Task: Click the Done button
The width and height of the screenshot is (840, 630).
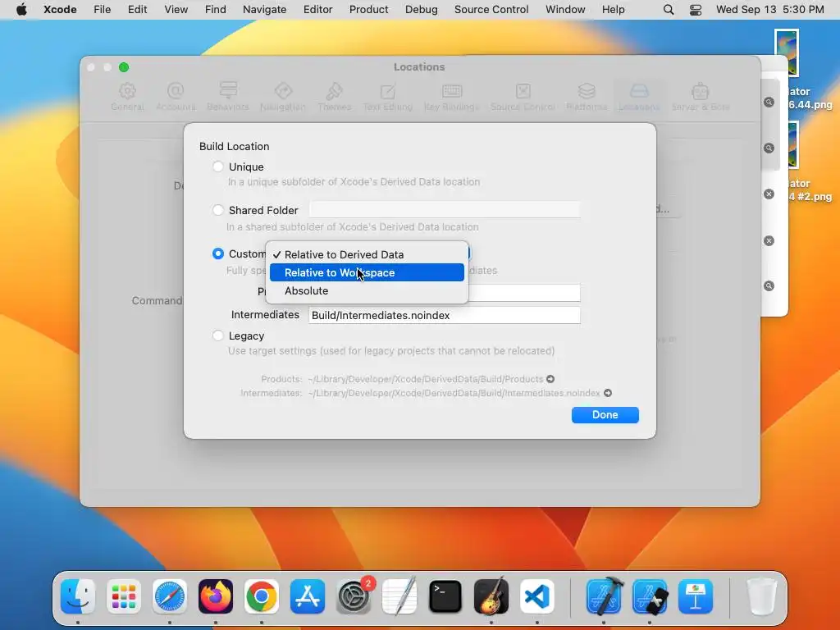Action: pyautogui.click(x=605, y=414)
